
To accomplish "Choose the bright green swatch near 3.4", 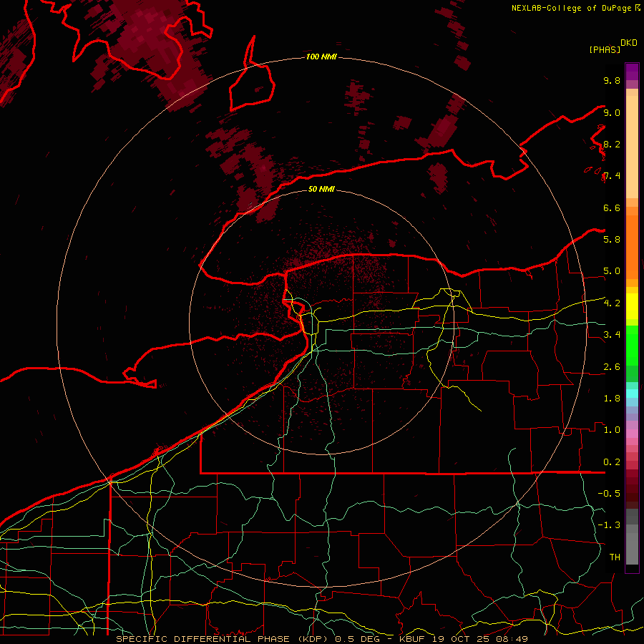I will pyautogui.click(x=632, y=335).
